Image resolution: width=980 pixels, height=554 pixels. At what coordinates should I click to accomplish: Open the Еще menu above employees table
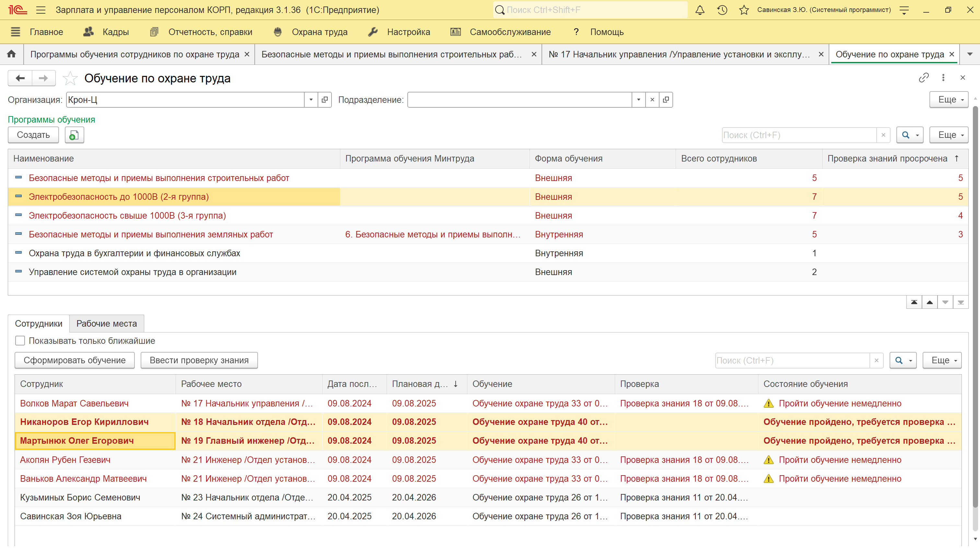coord(941,360)
